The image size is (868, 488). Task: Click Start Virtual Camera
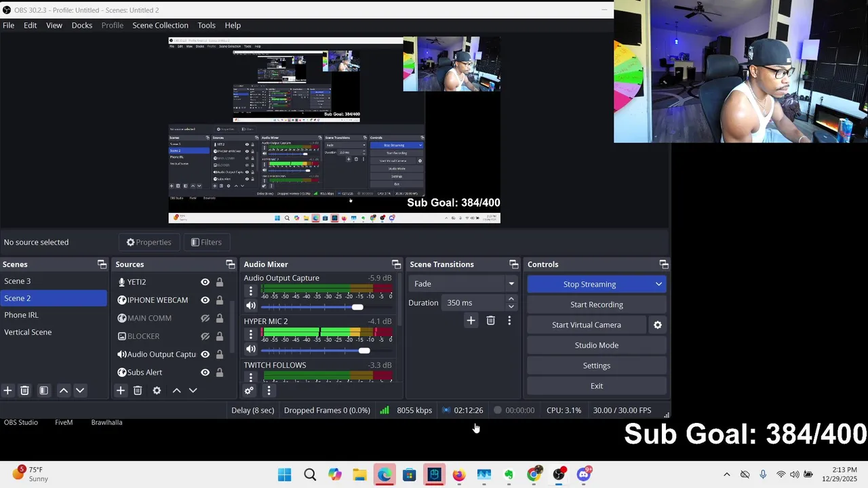(587, 325)
